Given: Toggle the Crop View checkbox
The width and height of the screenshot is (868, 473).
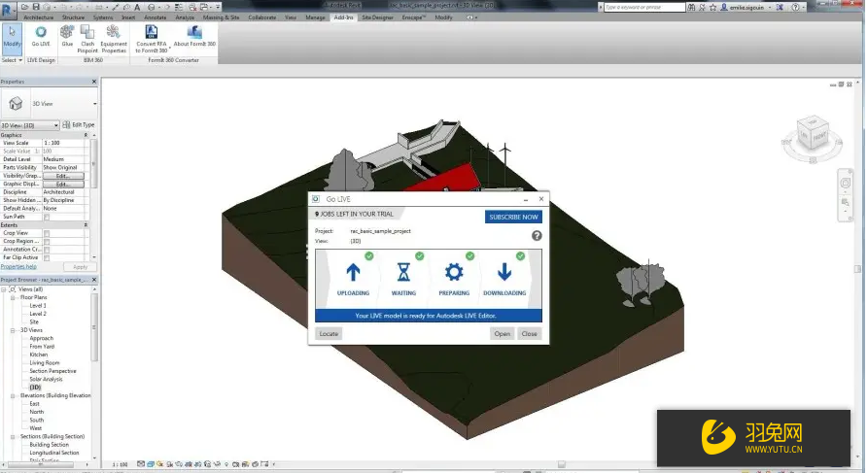Looking at the screenshot, I should [47, 233].
